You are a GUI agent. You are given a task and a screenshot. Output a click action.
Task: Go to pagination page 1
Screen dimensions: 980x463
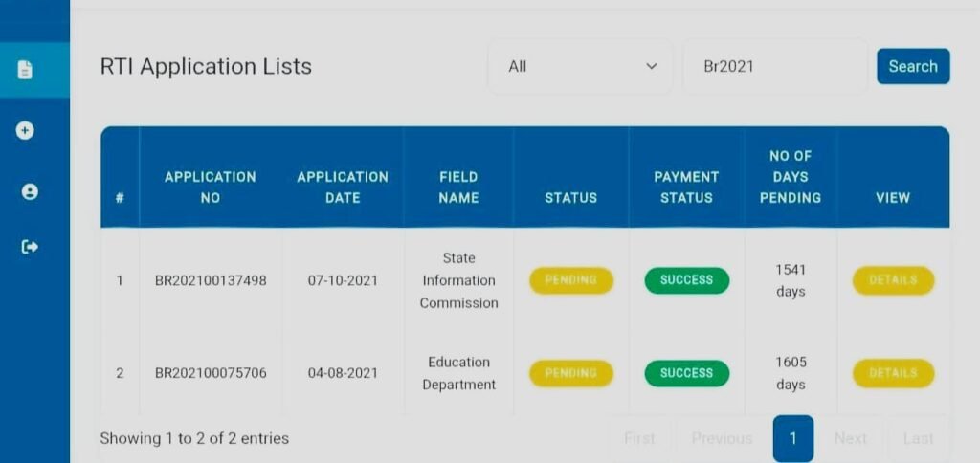[x=792, y=438]
